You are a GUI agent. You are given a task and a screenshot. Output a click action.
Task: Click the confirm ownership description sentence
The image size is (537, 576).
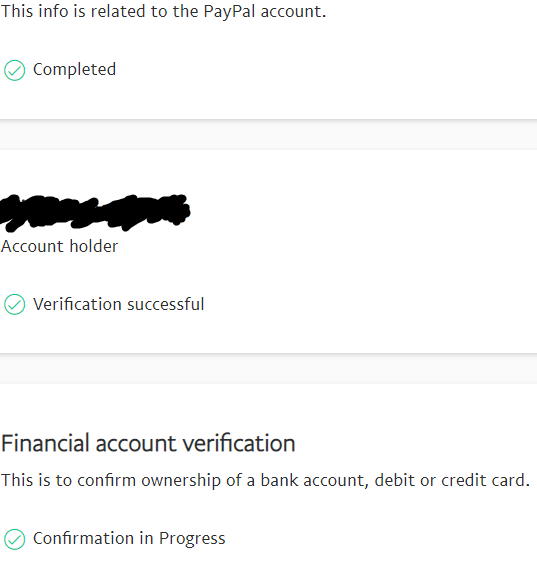click(265, 480)
